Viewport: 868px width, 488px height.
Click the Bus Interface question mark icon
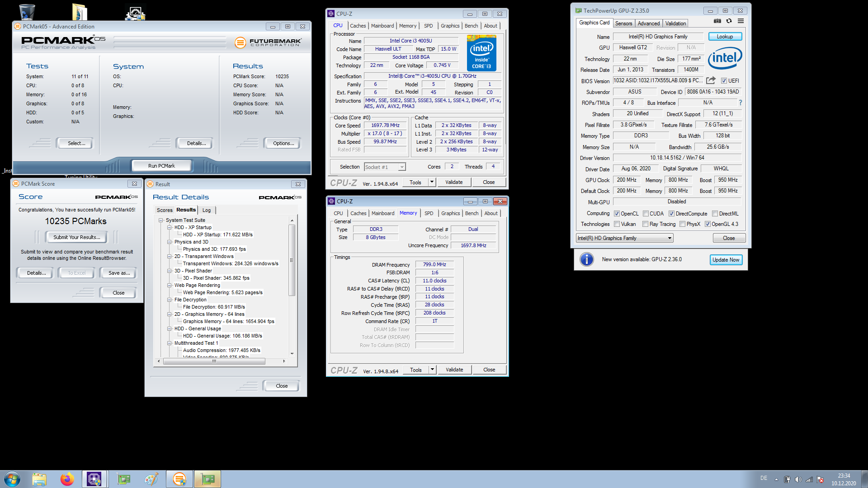tap(740, 103)
